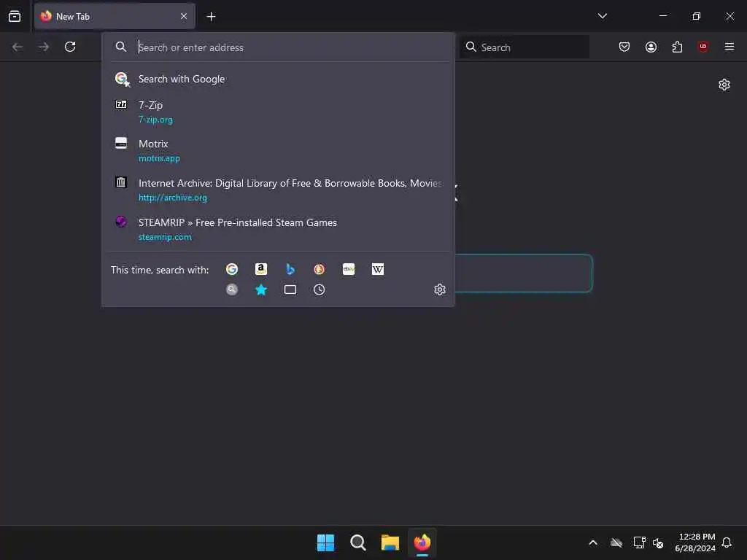This screenshot has height=560, width=747.
Task: Go back one page
Action: coord(18,47)
